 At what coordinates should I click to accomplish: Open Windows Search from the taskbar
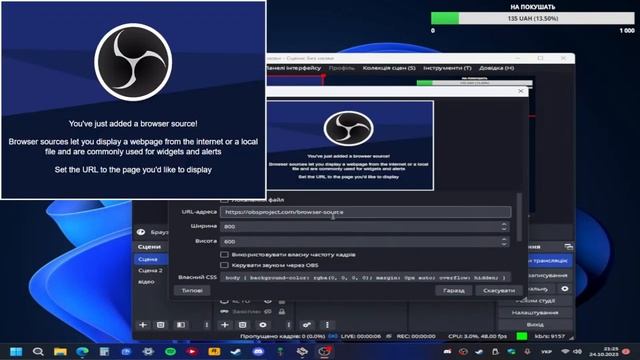click(38, 351)
